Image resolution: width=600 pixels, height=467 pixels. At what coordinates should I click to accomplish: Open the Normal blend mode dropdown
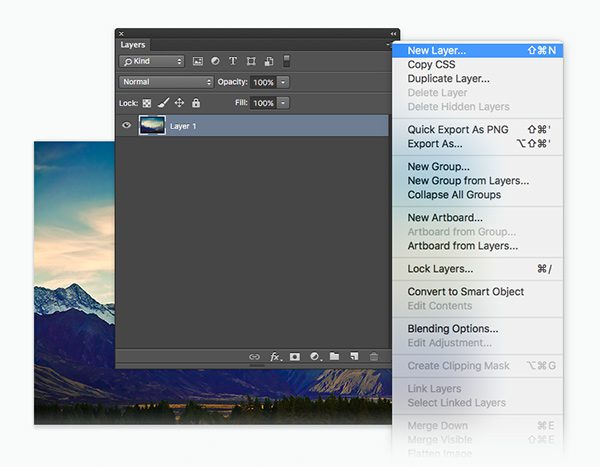tap(165, 82)
